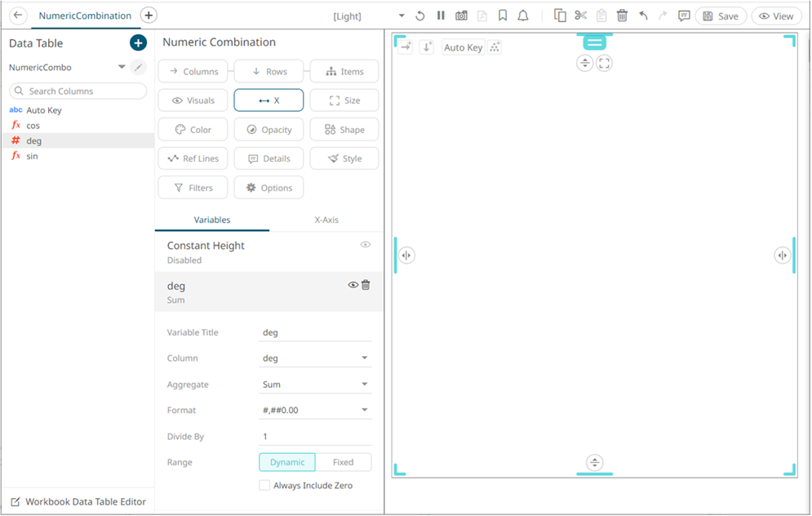Open the NumericCombination tab
This screenshot has width=812, height=516.
click(85, 16)
